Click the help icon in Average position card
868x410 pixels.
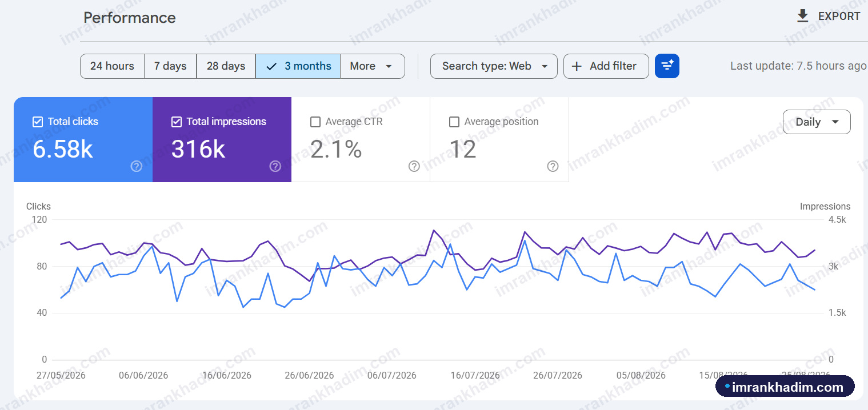point(553,166)
